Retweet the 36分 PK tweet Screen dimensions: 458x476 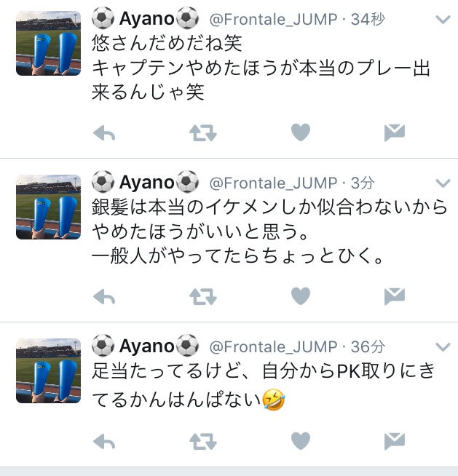click(203, 441)
